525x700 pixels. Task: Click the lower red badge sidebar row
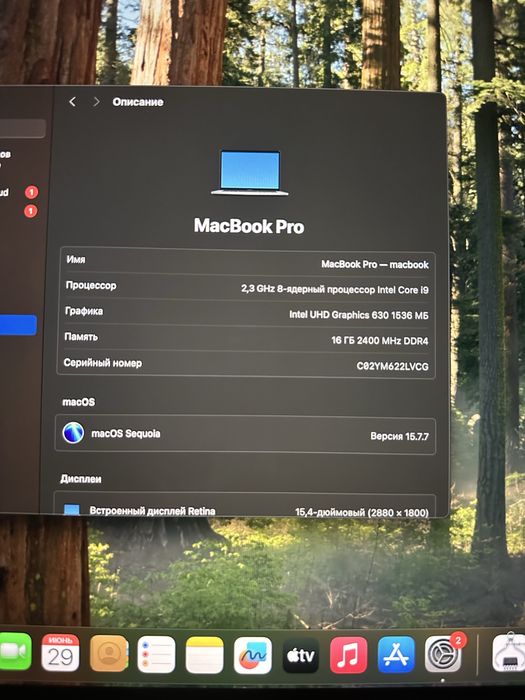pos(19,211)
